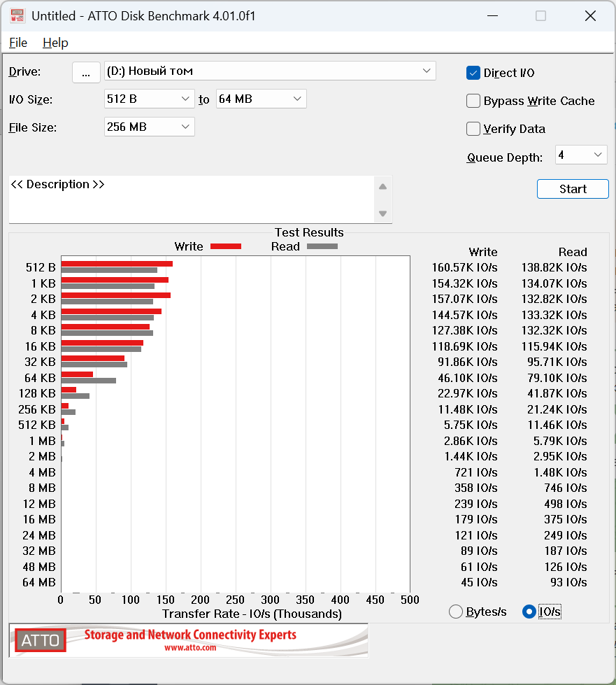This screenshot has height=685, width=616.
Task: Expand the Drive selection dropdown
Action: [270, 71]
